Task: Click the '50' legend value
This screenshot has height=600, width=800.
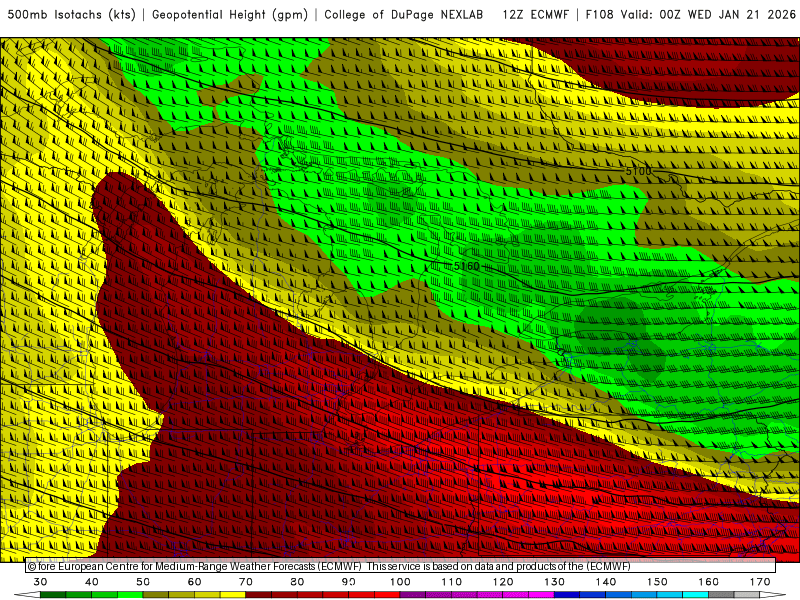Action: tap(143, 582)
